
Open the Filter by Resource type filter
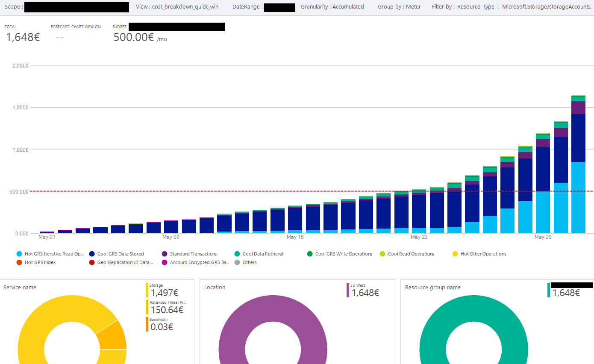(513, 7)
